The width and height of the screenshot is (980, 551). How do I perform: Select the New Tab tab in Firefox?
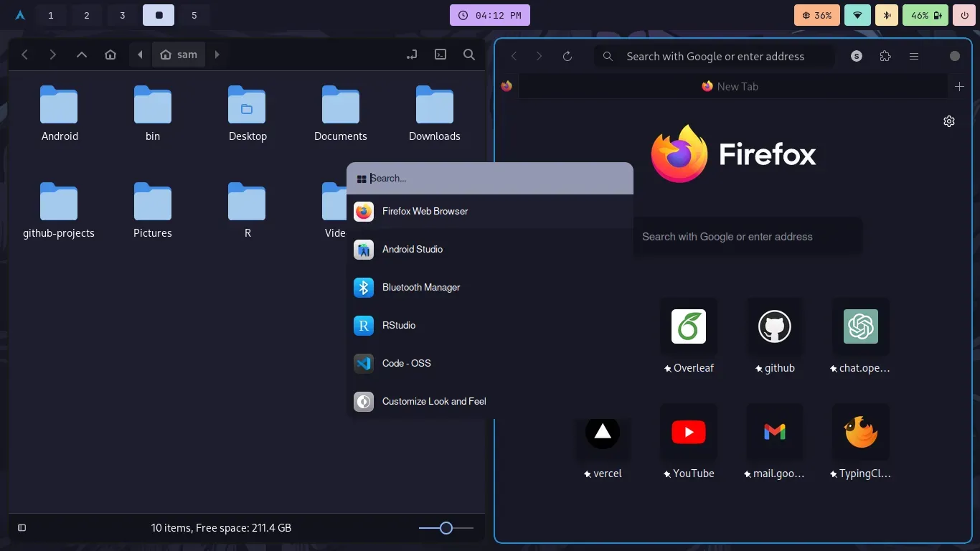[732, 86]
